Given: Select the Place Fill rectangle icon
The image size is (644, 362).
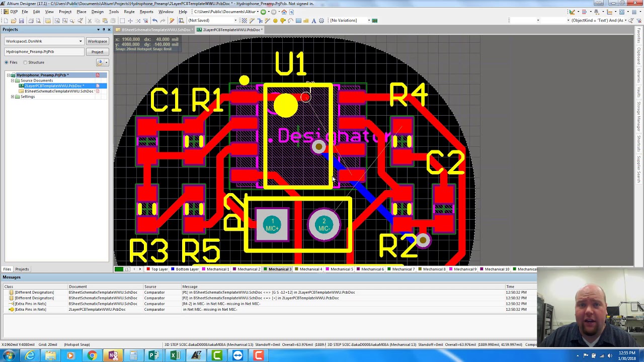Looking at the screenshot, I should coord(298,21).
